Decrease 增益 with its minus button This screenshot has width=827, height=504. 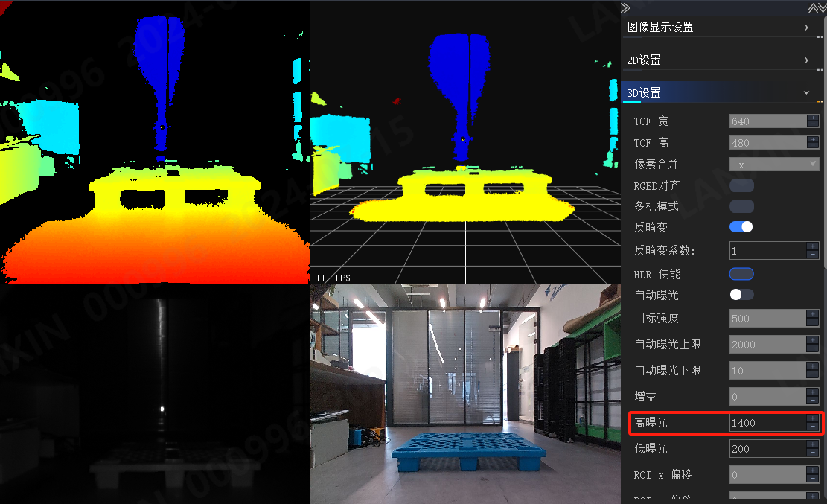[x=813, y=401]
